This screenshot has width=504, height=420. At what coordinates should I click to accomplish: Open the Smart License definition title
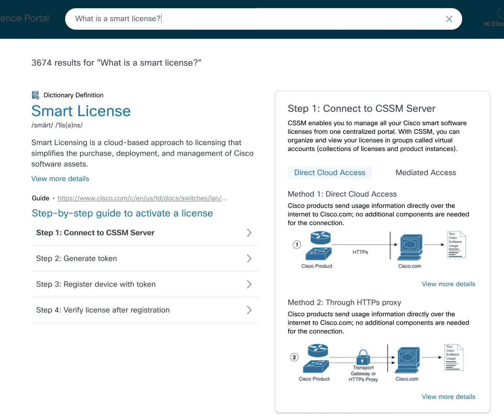coord(81,111)
